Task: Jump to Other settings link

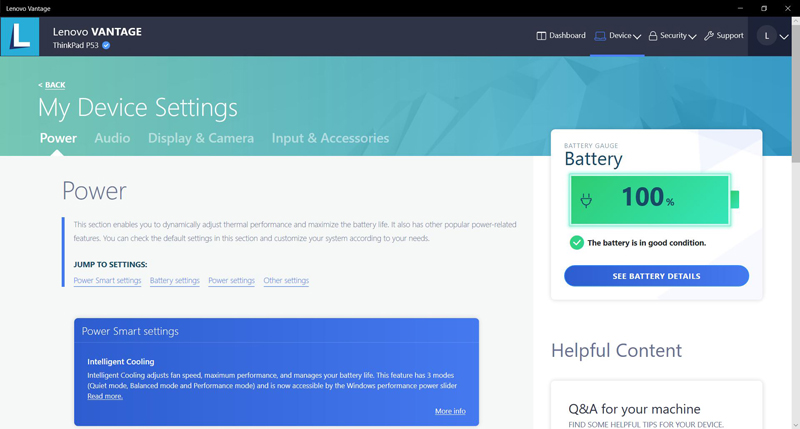Action: (286, 281)
